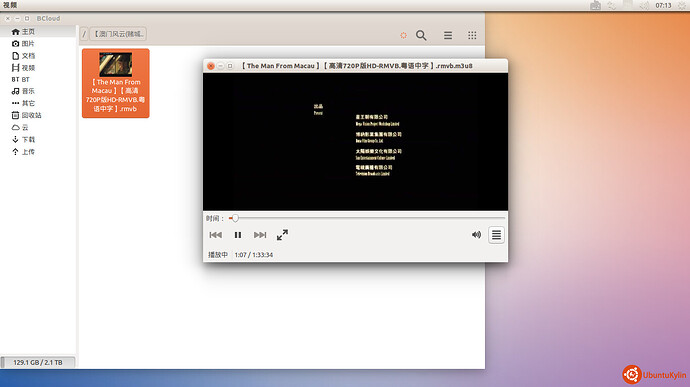Seek to middle of the time slider

coord(367,218)
